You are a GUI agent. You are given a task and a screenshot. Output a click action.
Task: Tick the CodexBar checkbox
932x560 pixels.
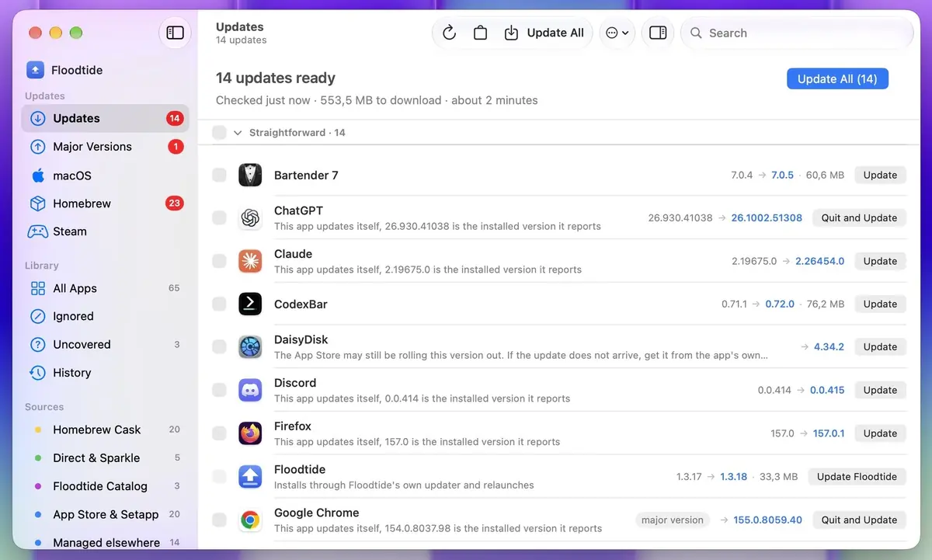[219, 304]
